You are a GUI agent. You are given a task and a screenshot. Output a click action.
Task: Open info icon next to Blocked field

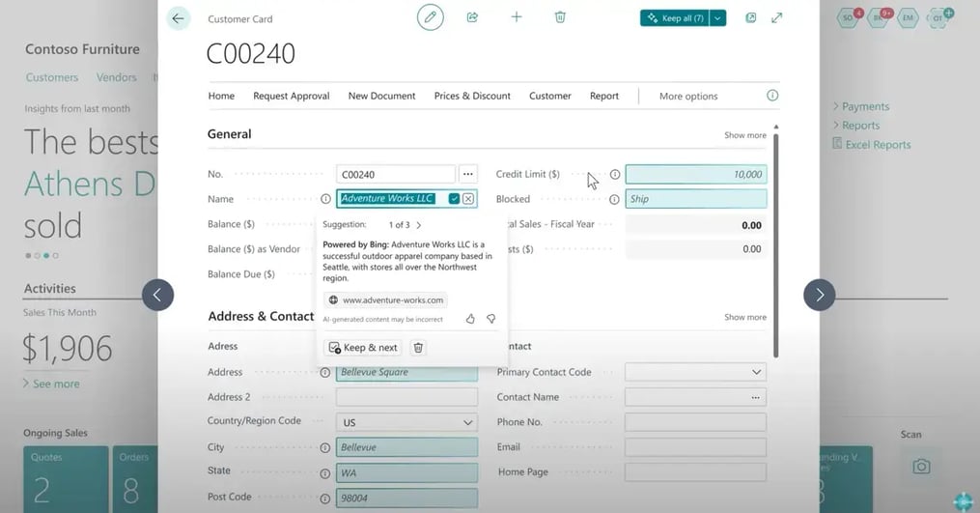614,200
